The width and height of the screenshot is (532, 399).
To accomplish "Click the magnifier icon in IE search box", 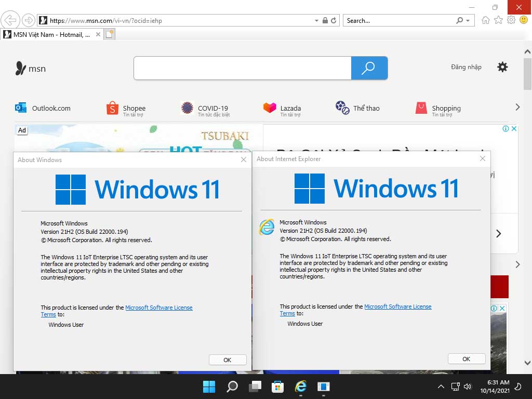I will (x=459, y=20).
